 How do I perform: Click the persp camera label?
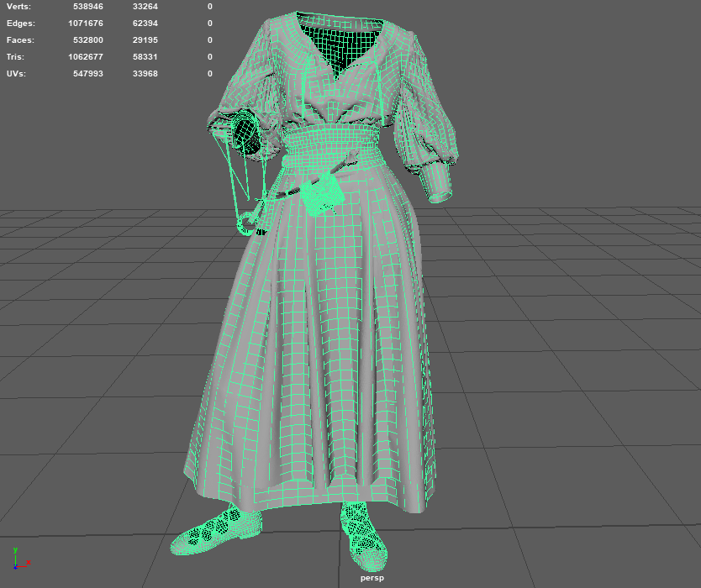pos(371,578)
